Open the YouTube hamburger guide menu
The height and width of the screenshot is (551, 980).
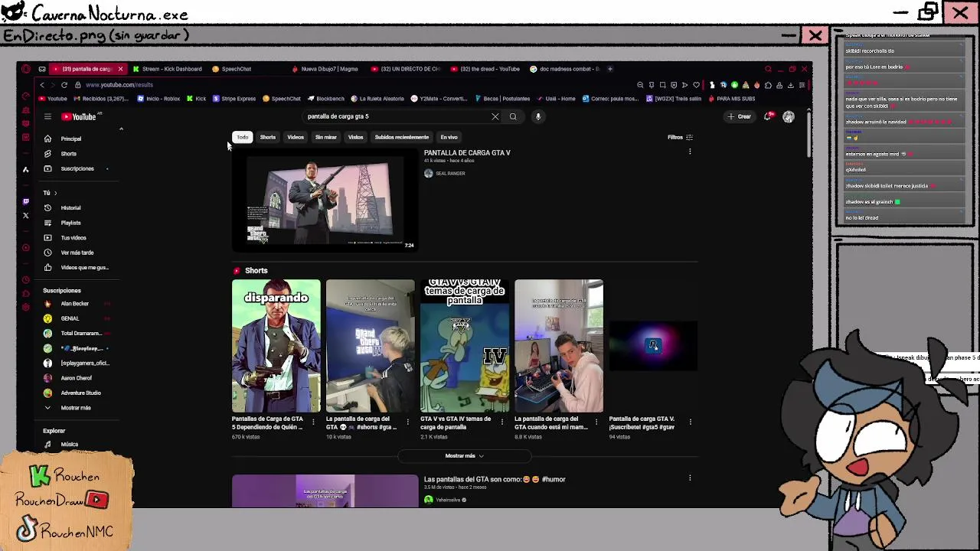[x=47, y=117]
